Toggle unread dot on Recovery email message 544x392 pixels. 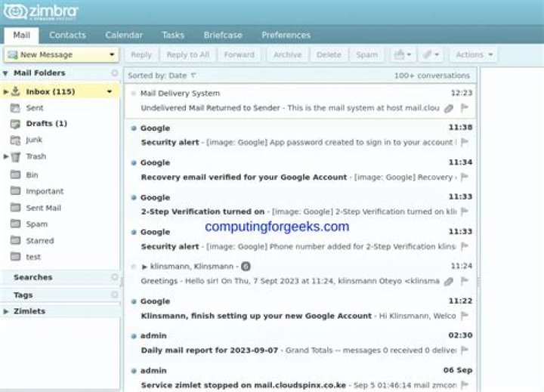pos(134,162)
